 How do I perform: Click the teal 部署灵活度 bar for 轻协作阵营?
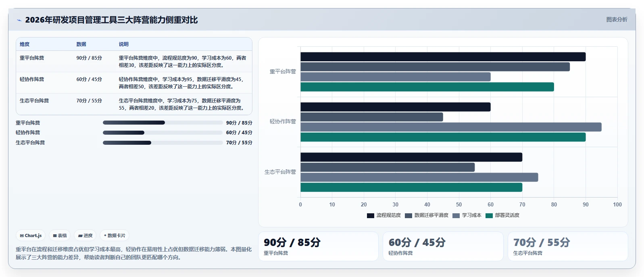pos(443,137)
